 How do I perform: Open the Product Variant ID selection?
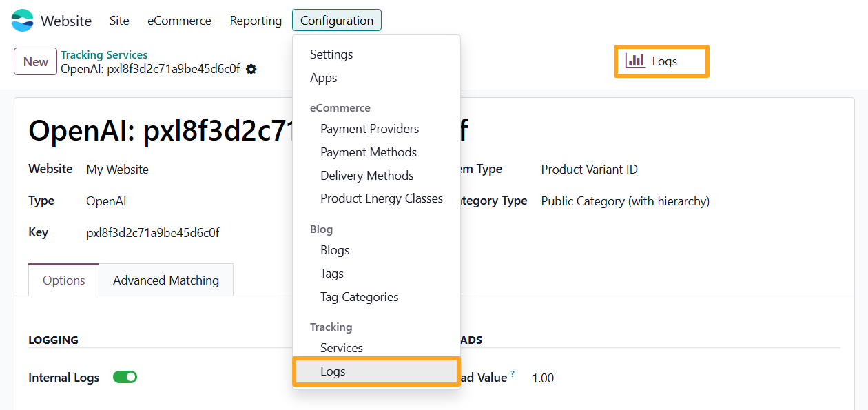[590, 170]
